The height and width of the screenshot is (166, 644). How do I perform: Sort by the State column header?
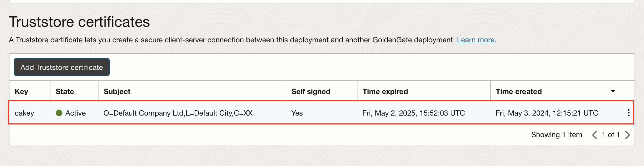click(65, 91)
